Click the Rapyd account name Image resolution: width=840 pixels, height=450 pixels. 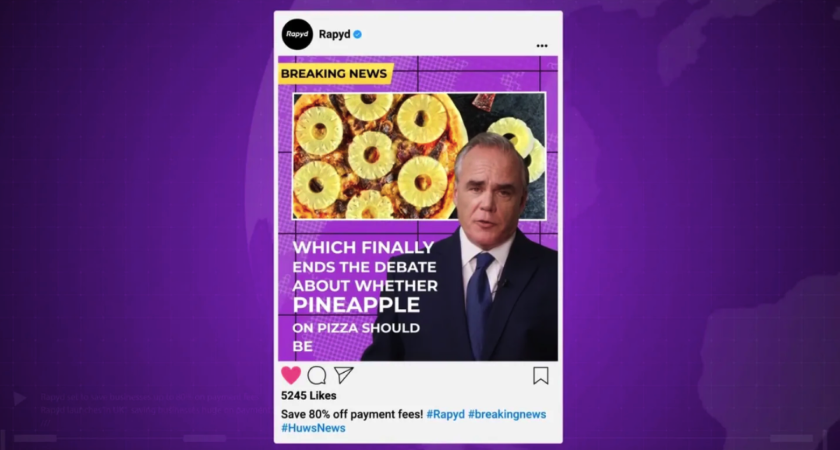334,34
